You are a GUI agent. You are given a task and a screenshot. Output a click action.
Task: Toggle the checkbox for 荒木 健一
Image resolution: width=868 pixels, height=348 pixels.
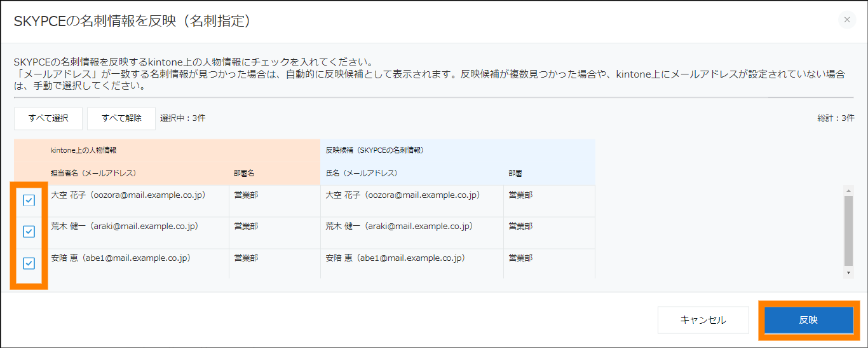coord(29,232)
